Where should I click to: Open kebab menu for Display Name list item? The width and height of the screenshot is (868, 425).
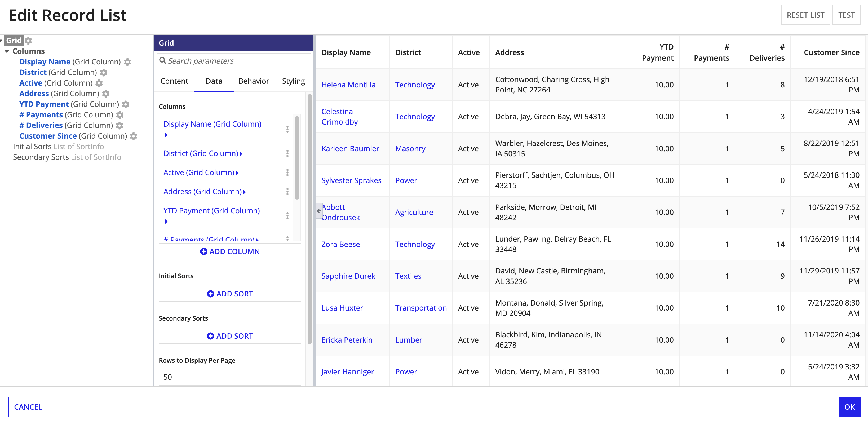pyautogui.click(x=287, y=129)
